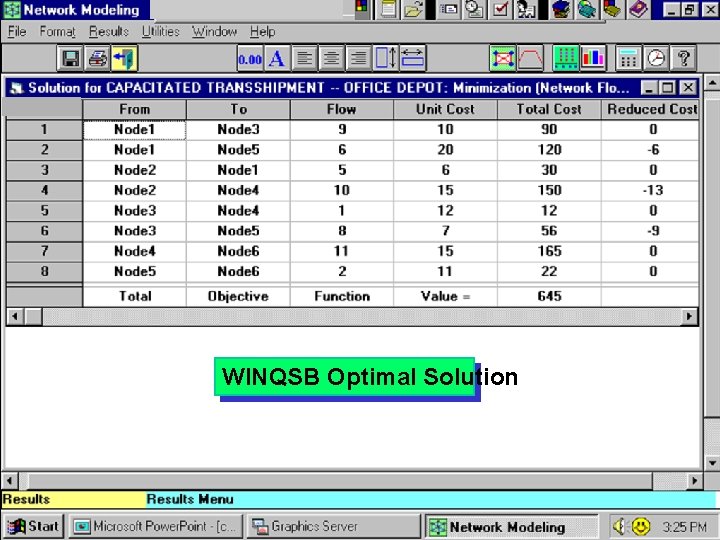Click the red checkmark task icon in shortcut bar
This screenshot has width=720, height=540.
pos(500,9)
